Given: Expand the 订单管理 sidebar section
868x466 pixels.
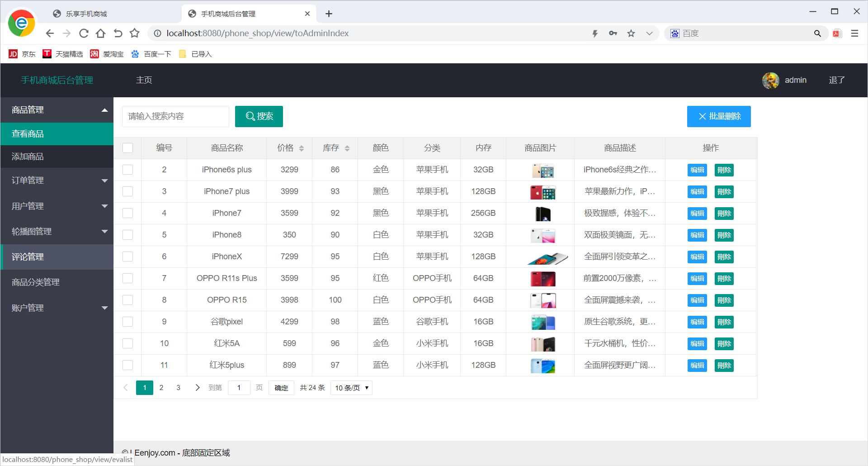Looking at the screenshot, I should [57, 180].
